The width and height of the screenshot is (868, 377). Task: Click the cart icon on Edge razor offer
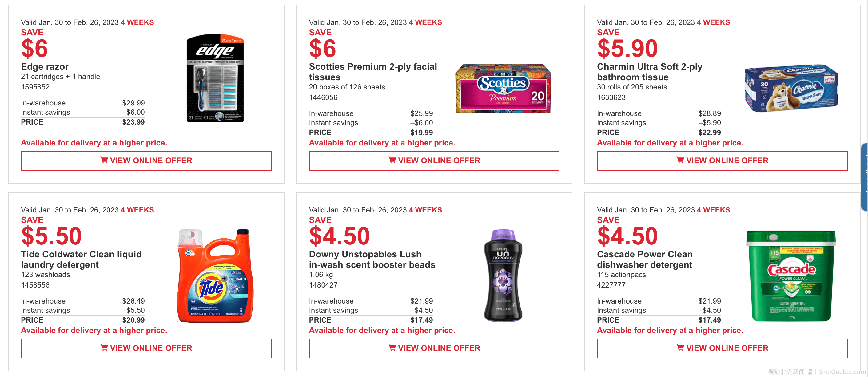[x=104, y=160]
